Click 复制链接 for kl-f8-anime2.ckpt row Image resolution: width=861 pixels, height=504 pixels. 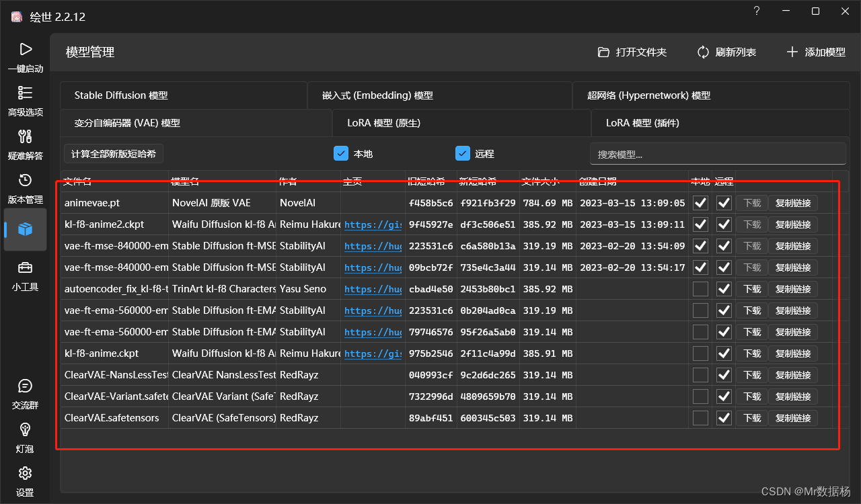793,224
